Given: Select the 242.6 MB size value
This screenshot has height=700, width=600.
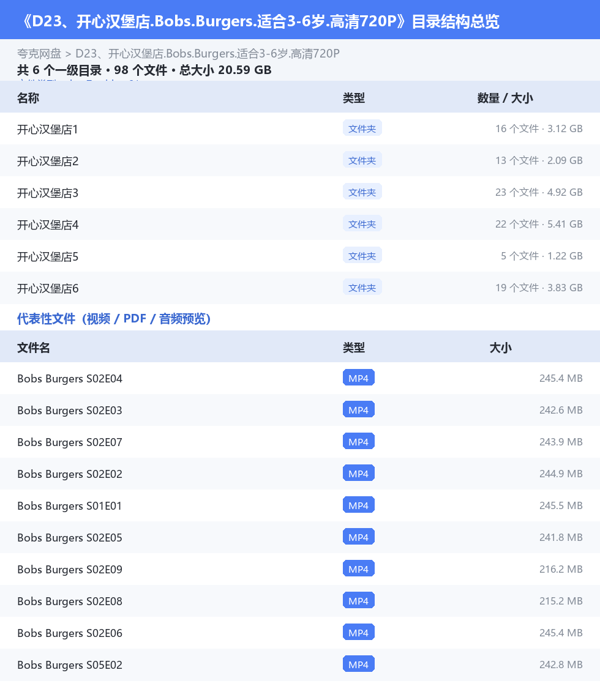Looking at the screenshot, I should click(561, 410).
